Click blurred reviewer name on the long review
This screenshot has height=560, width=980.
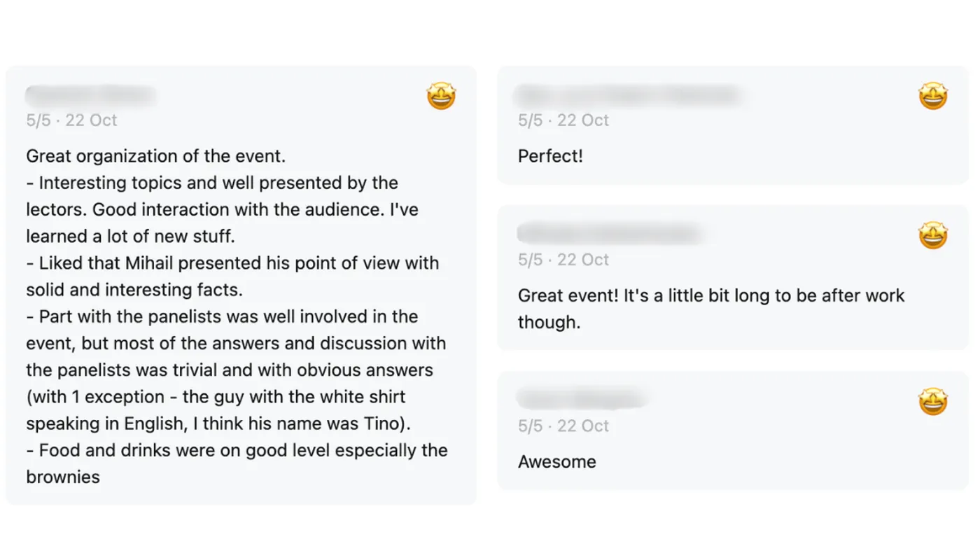[90, 95]
